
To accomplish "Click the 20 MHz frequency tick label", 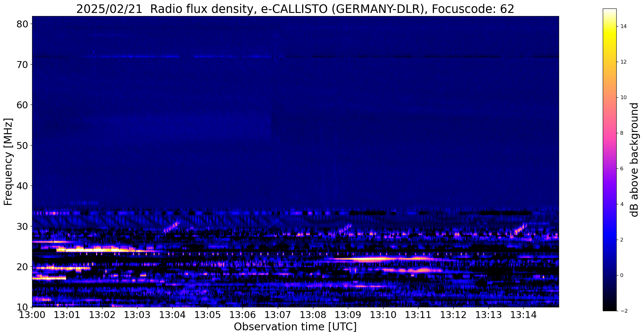I will point(23,267).
